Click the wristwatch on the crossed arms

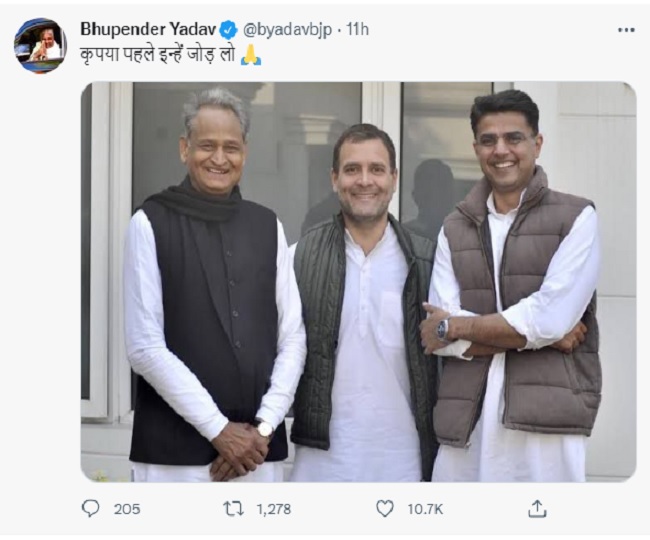click(443, 328)
